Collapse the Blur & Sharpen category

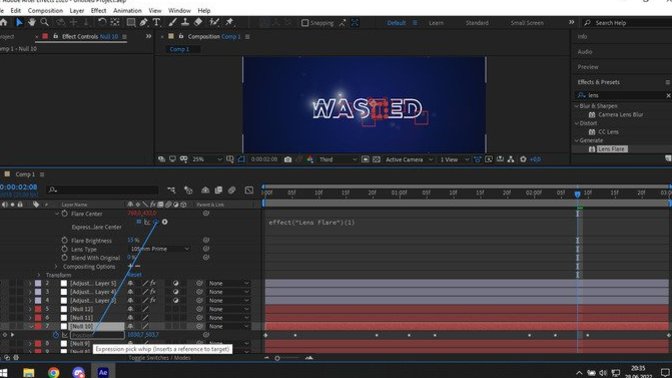coord(576,106)
